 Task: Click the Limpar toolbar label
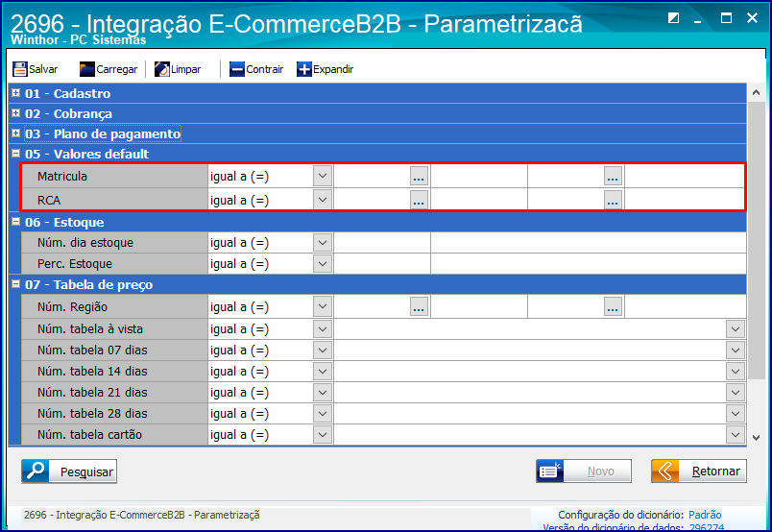[186, 69]
